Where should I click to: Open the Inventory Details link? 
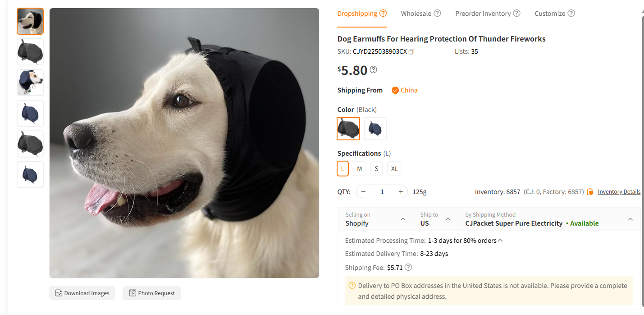619,191
